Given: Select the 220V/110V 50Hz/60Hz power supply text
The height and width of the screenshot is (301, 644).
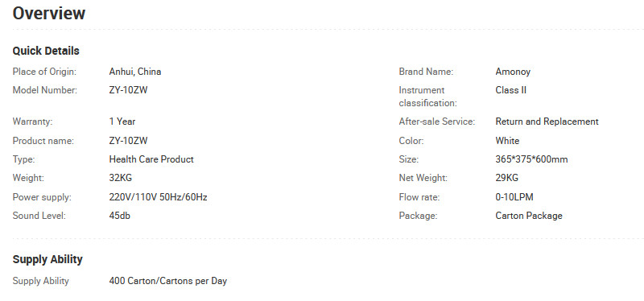Looking at the screenshot, I should 158,197.
